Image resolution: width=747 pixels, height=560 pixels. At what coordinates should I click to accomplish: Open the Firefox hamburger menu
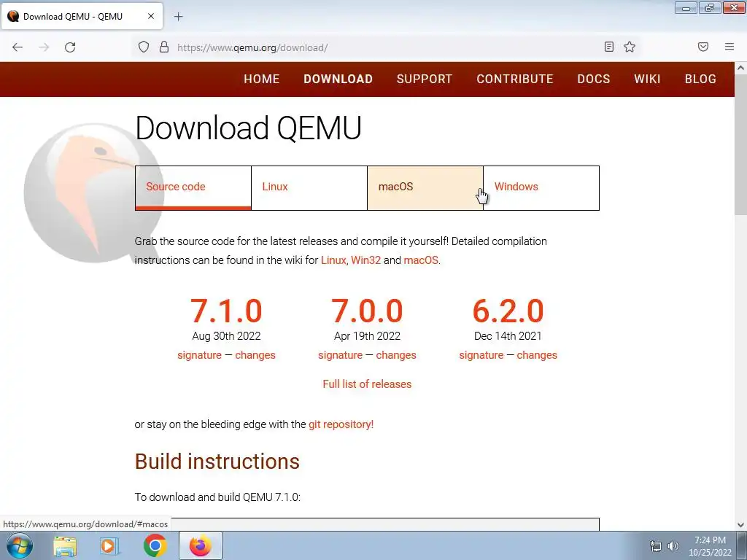(729, 47)
